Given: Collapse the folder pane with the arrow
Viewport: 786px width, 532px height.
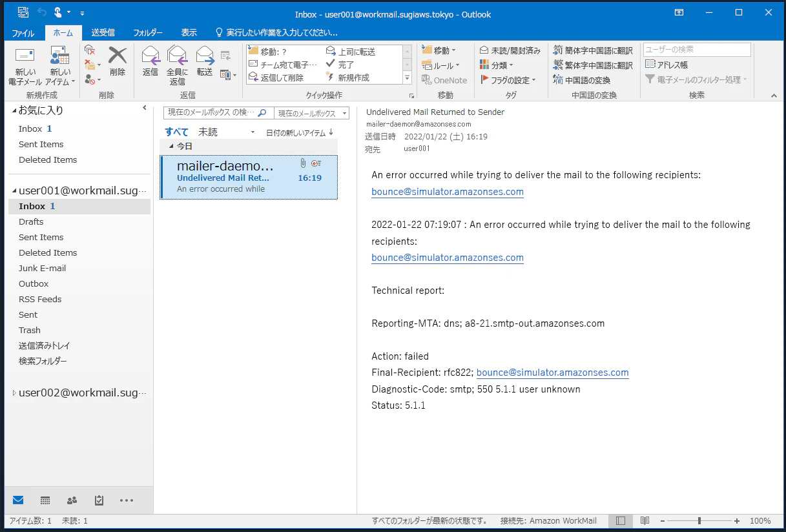Looking at the screenshot, I should (145, 108).
